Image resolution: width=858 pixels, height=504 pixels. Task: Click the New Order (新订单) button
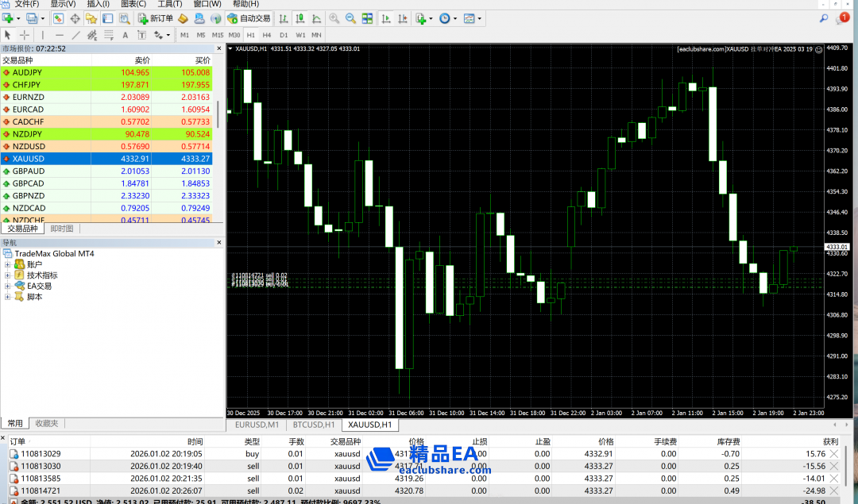[155, 18]
